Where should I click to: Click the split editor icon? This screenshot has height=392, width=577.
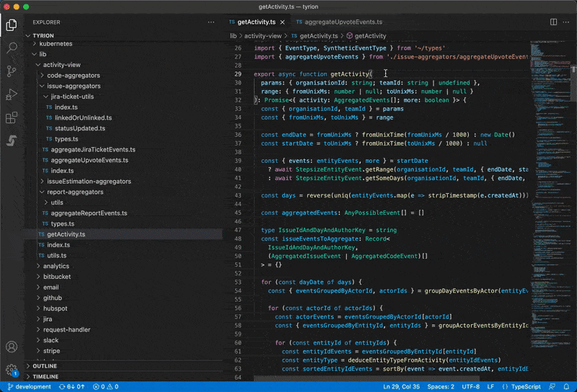pyautogui.click(x=553, y=22)
